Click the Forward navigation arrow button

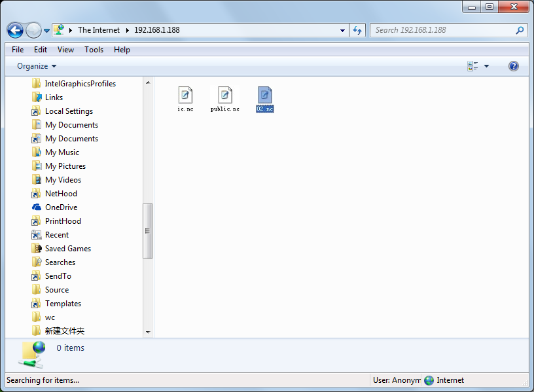34,30
